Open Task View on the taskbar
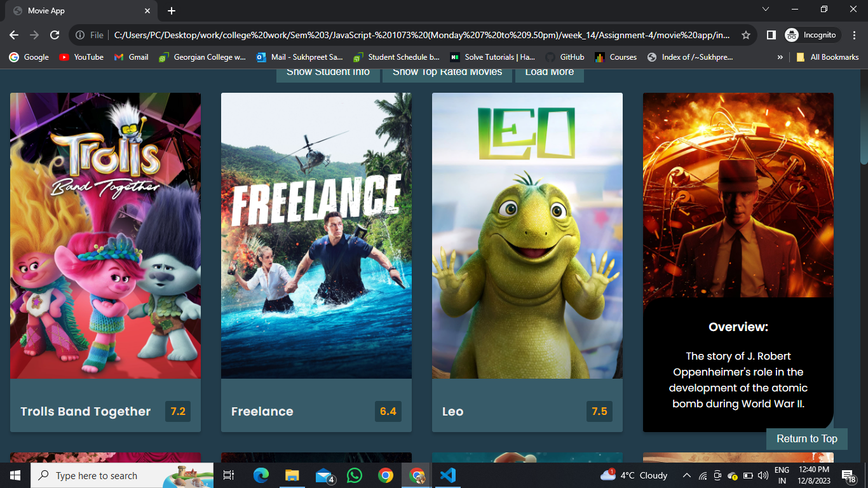Image resolution: width=868 pixels, height=488 pixels. coord(229,475)
